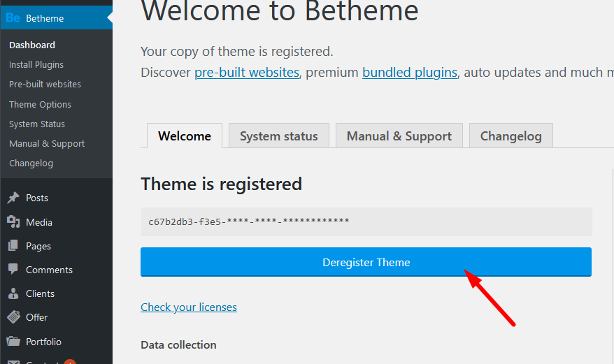Viewport: 614px width, 364px height.
Task: Select the Welcome tab
Action: [x=185, y=136]
